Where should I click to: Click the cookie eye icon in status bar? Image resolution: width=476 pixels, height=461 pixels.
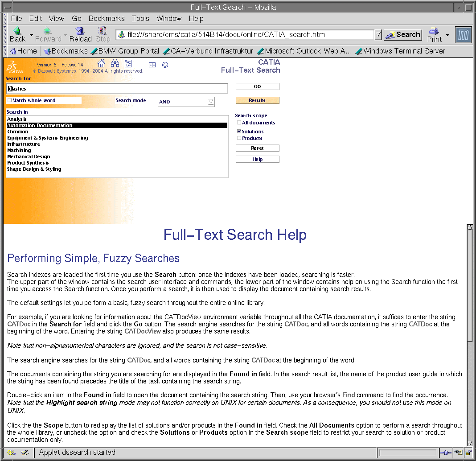pyautogui.click(x=458, y=453)
